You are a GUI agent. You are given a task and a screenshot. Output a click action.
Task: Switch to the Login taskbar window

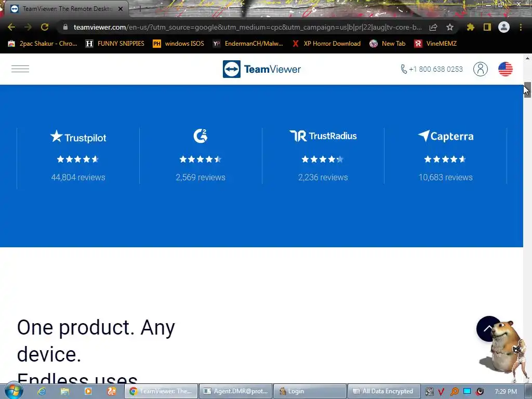310,391
